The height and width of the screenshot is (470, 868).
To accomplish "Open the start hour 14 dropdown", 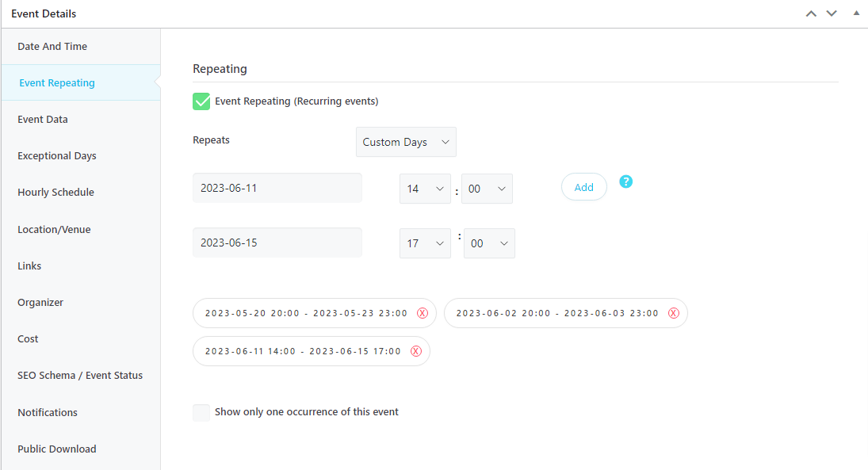I will 425,189.
